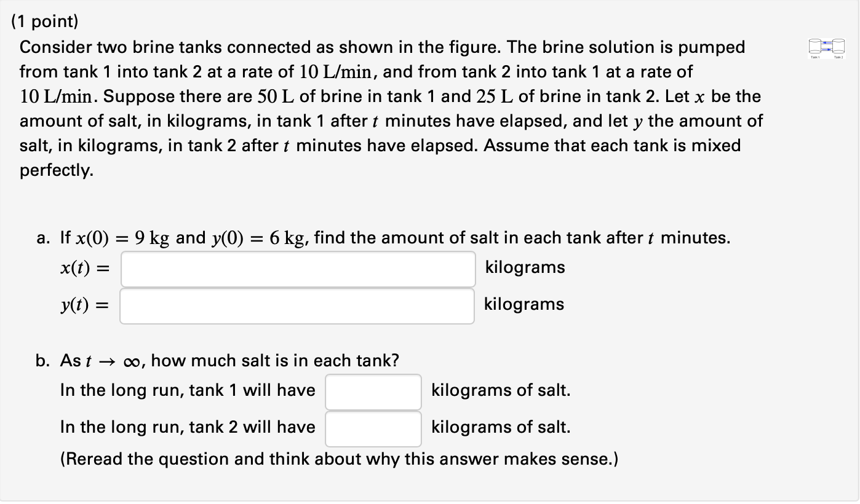Screen dimensions: 860x504
Task: Click the Tank 1 label under the figure
Action: click(x=815, y=57)
